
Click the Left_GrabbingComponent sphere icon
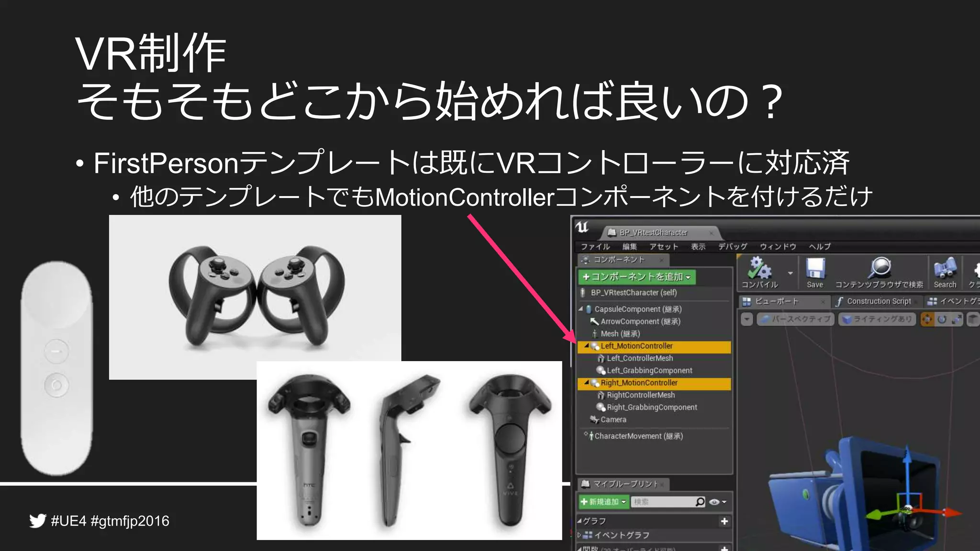click(601, 370)
